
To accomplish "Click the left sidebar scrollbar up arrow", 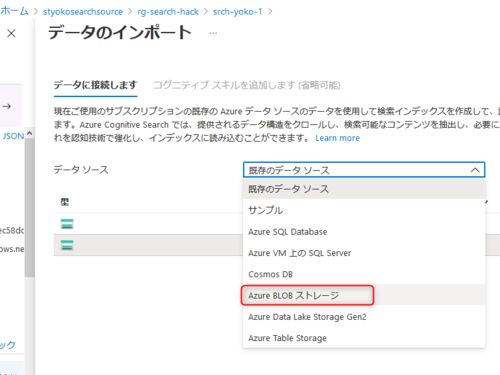I will (x=29, y=133).
